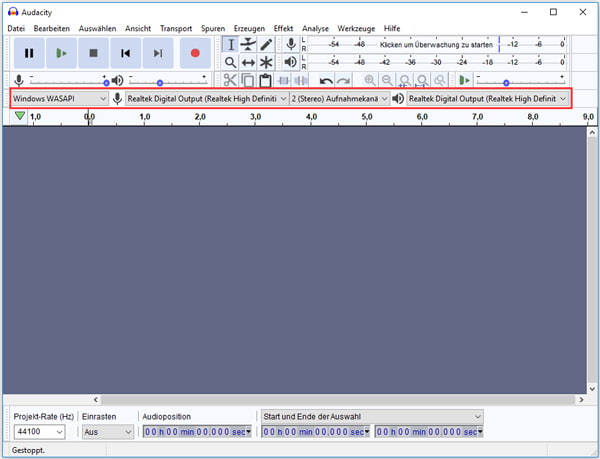
Task: Open recording meter microphone options
Action: click(x=291, y=44)
